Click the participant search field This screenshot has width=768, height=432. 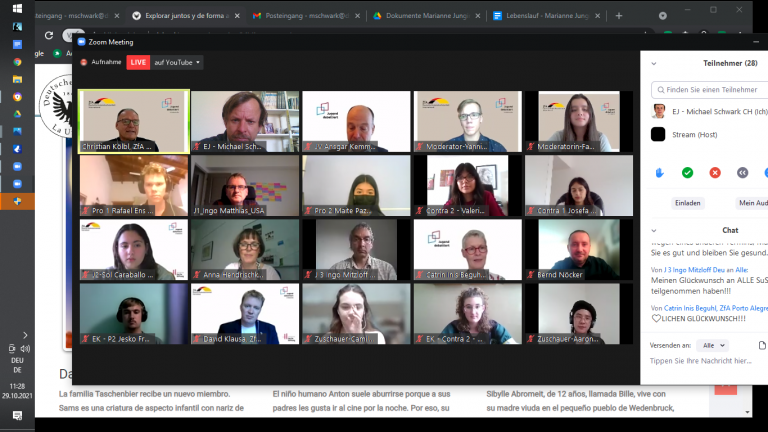[710, 89]
